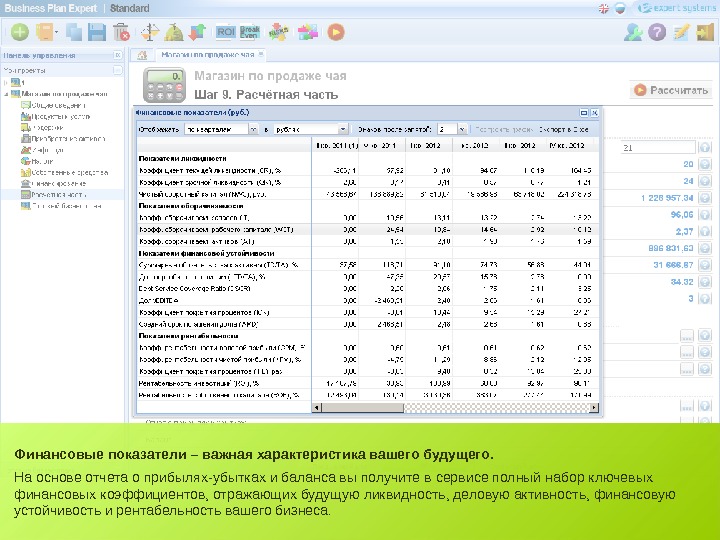Maximize the Финансовые показатели dialog
The height and width of the screenshot is (540, 720).
pyautogui.click(x=584, y=112)
